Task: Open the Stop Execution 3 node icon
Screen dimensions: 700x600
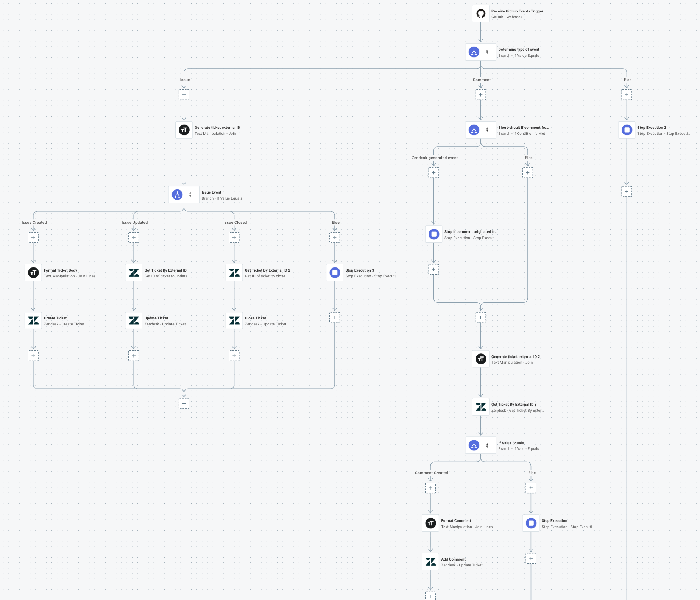Action: tap(335, 272)
